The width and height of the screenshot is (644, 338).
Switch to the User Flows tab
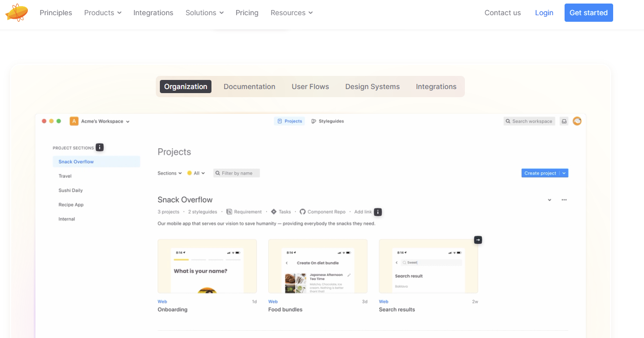310,87
